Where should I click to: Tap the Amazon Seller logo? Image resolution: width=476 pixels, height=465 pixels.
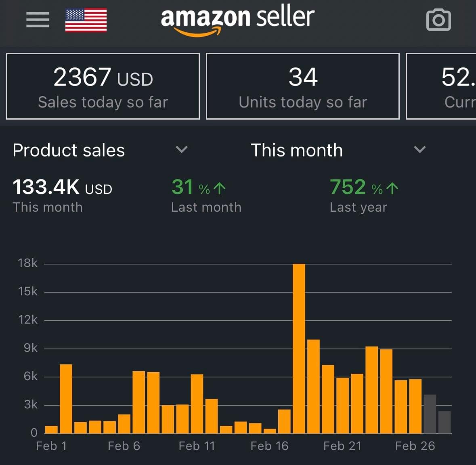pos(237,20)
